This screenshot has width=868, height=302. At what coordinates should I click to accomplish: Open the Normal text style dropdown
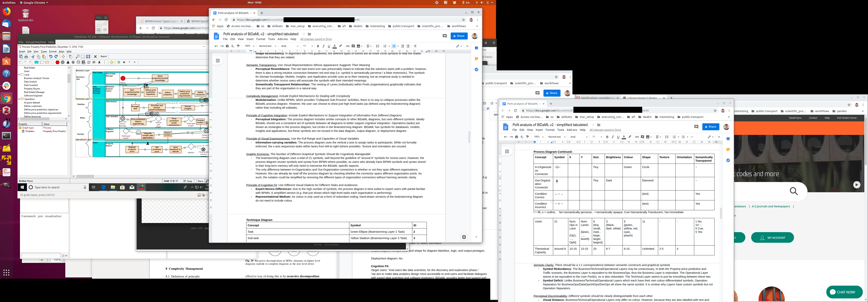pos(268,46)
